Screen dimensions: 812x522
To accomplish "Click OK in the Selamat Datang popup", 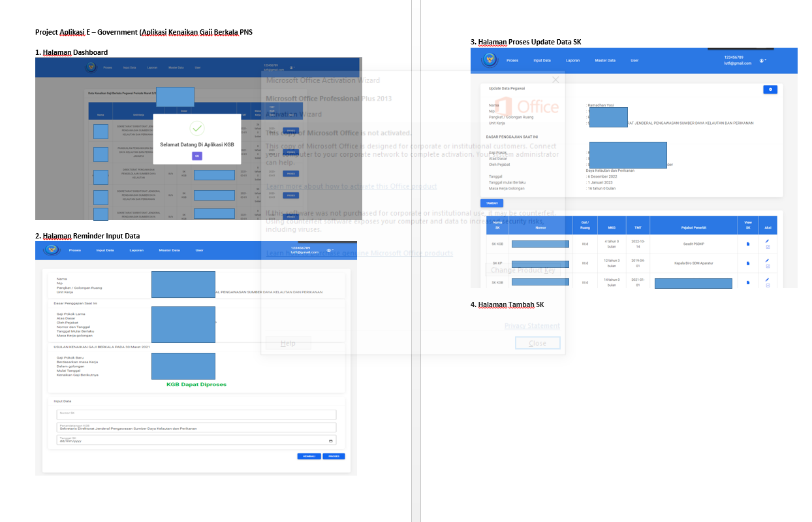I will (197, 155).
